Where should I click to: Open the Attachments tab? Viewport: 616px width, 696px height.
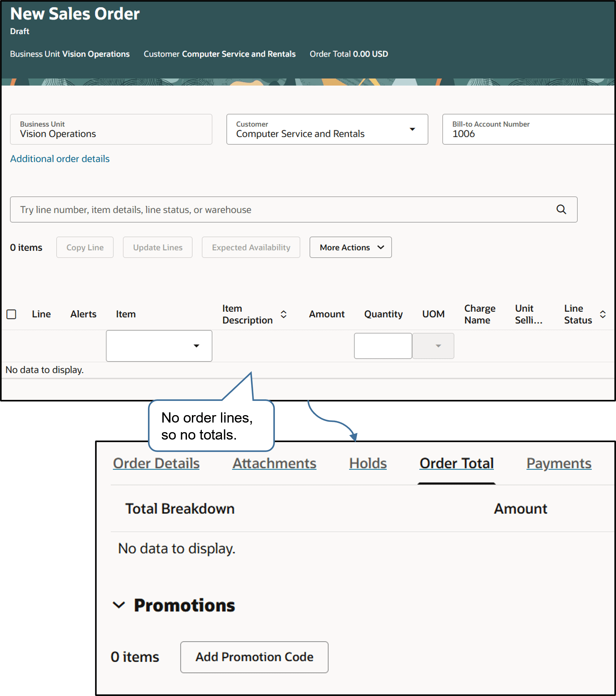pyautogui.click(x=274, y=463)
